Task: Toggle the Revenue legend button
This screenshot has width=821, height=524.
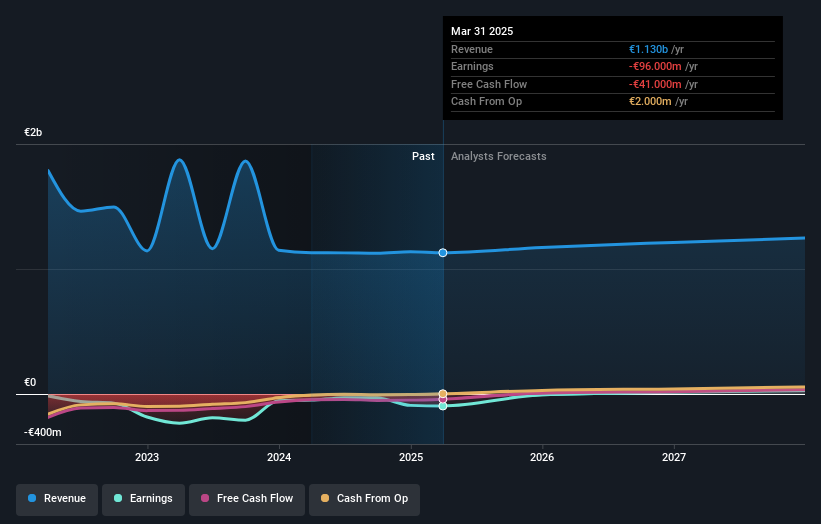Action: (x=57, y=499)
